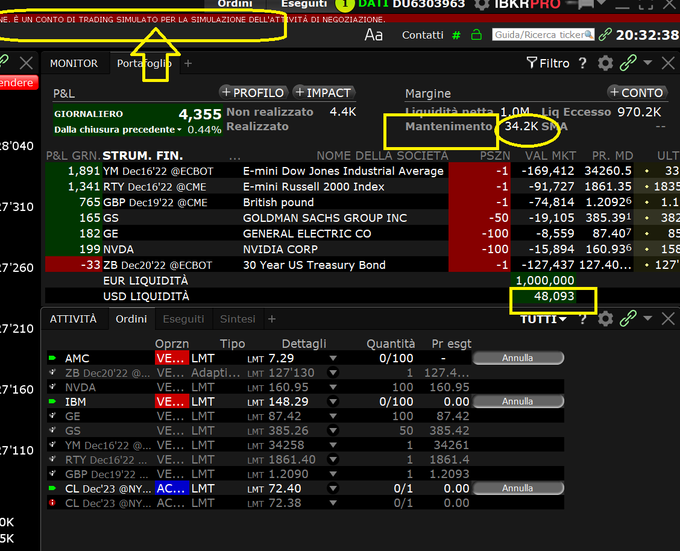Click the +CONTO button

[637, 92]
